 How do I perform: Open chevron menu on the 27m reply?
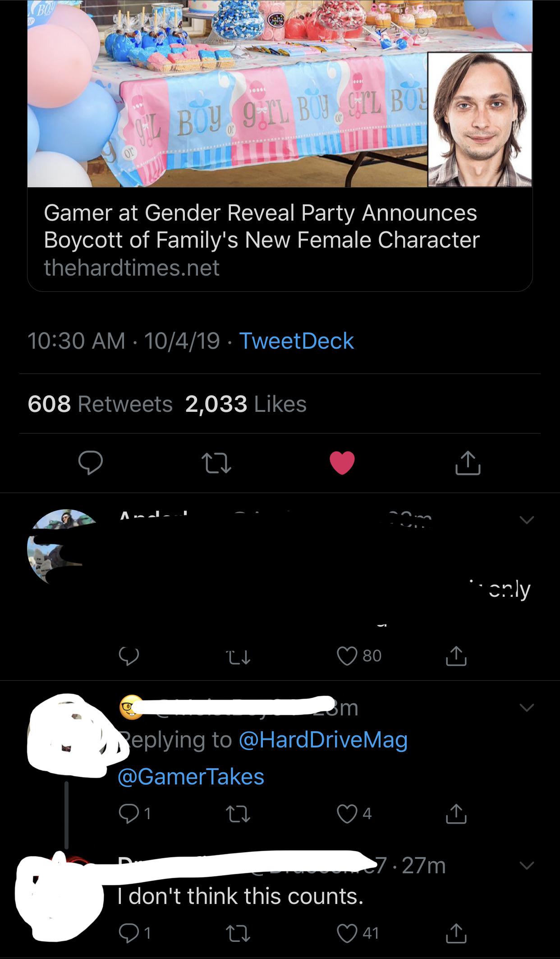[525, 865]
